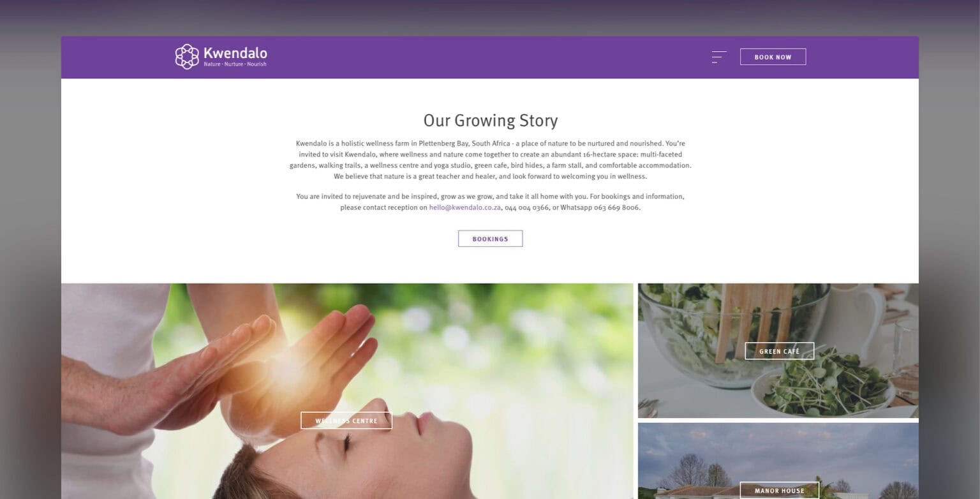Viewport: 980px width, 499px height.
Task: Click the Kwendalo wordmark in the header
Action: pyautogui.click(x=235, y=53)
